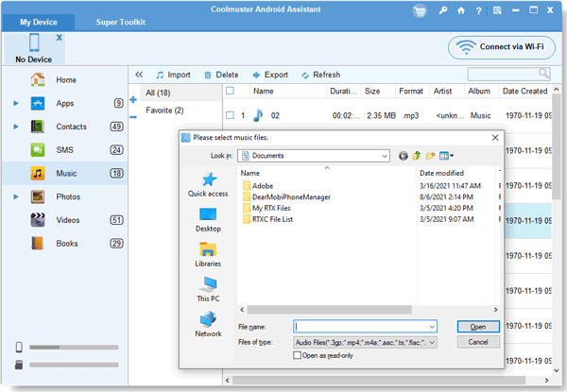Sort by the Name column header
The height and width of the screenshot is (392, 567).
(288, 91)
